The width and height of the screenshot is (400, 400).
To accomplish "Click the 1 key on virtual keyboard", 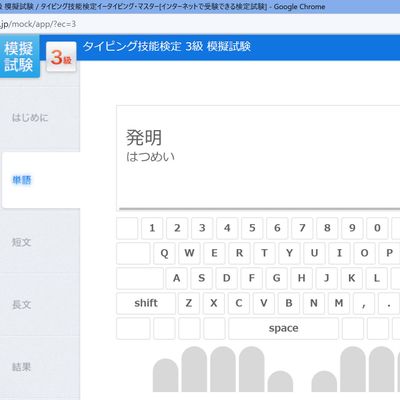I will pyautogui.click(x=152, y=228).
